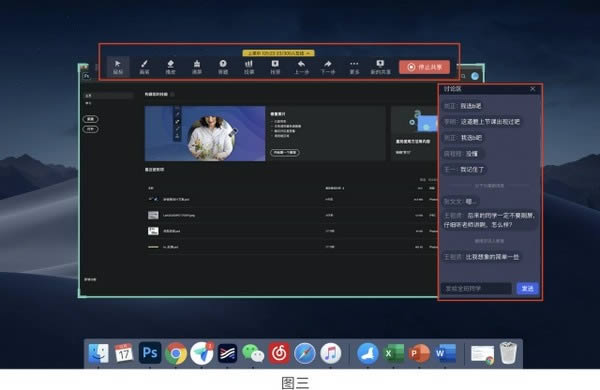Click the clear annotations broom icon

tap(197, 67)
